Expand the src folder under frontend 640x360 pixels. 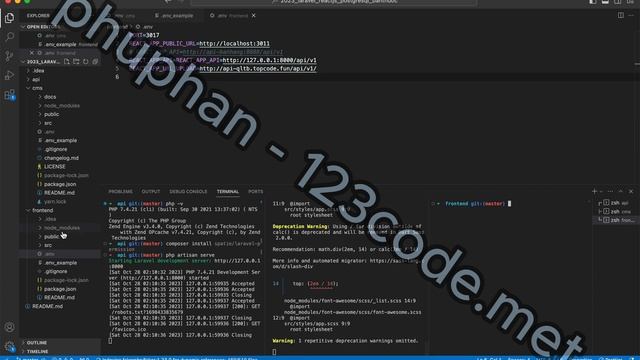click(x=48, y=245)
